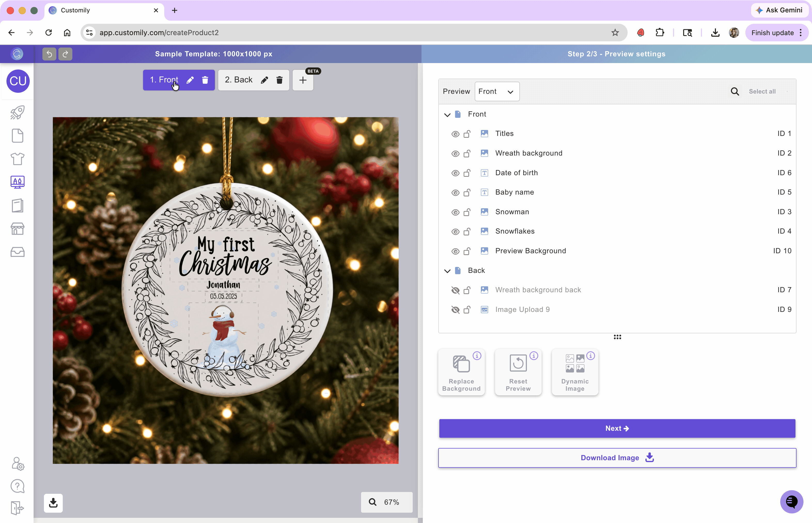Open the storefront sidebar icon
Image resolution: width=812 pixels, height=523 pixels.
tap(17, 229)
